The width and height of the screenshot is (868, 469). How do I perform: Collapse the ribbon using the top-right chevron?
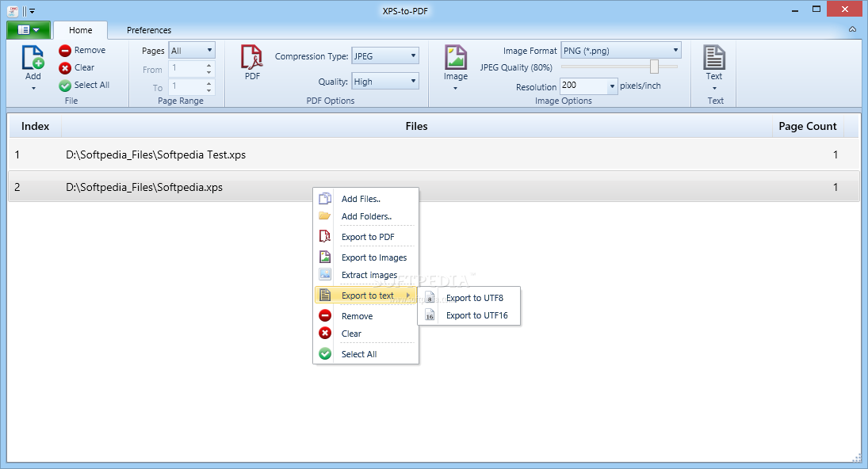coord(852,29)
